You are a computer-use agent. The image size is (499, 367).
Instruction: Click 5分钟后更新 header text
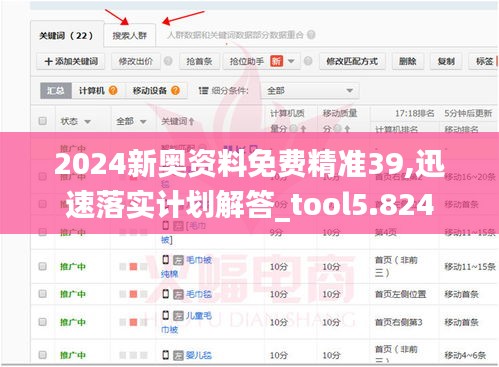(x=468, y=114)
